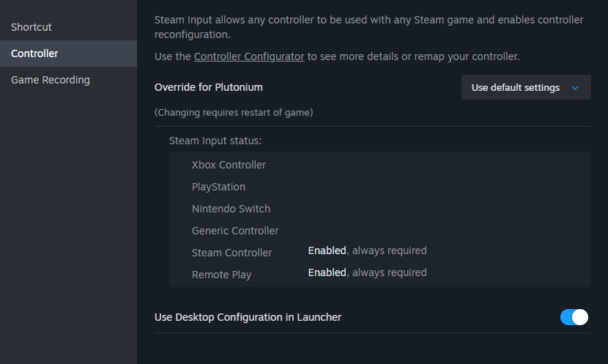Click the Generic Controller status row

(x=379, y=231)
